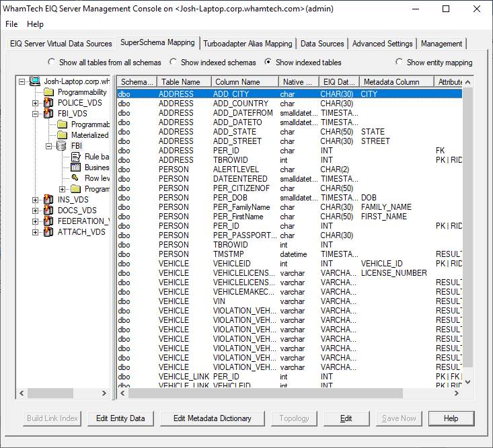Select the ADD_COUNTRY row
The image size is (493, 448).
pyautogui.click(x=289, y=104)
